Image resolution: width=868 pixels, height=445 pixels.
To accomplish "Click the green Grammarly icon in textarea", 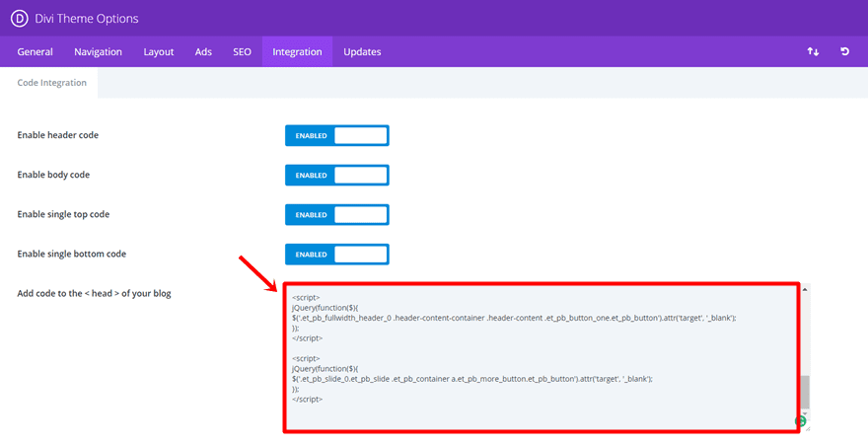I will click(x=800, y=421).
